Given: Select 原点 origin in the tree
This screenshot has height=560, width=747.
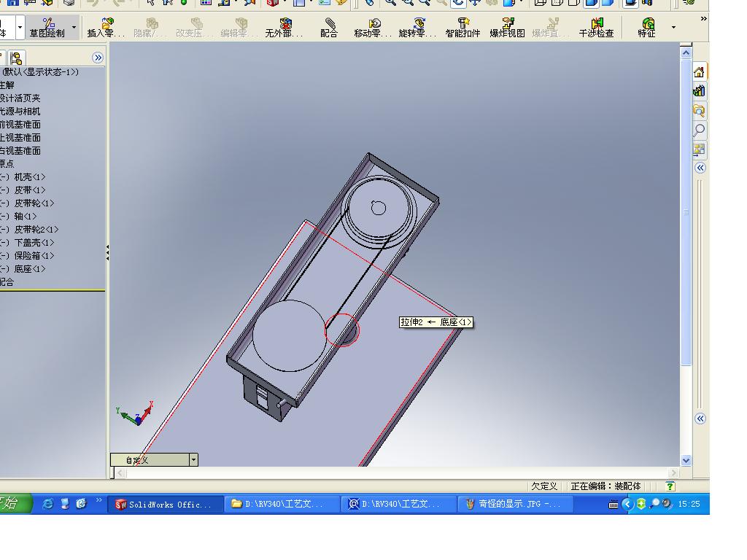Looking at the screenshot, I should [7, 164].
